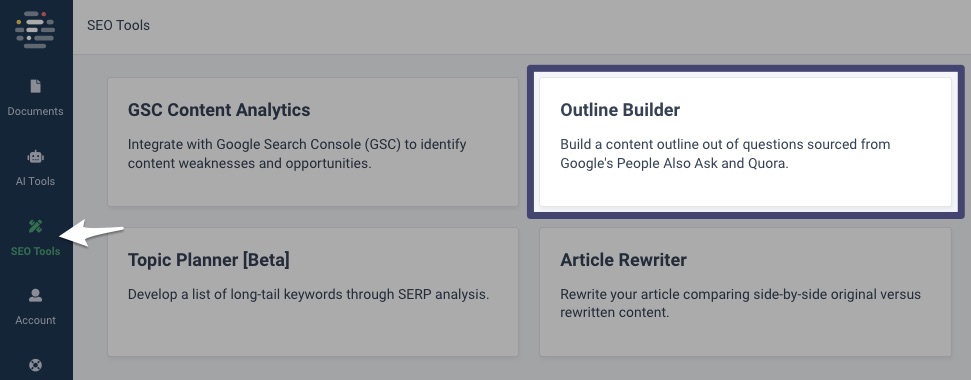The width and height of the screenshot is (971, 380).
Task: Open the Account person icon
Action: point(35,296)
